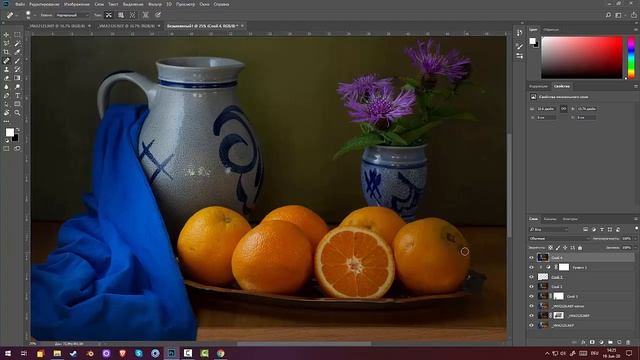
Task: Select the Eyedropper tool
Action: click(17, 52)
